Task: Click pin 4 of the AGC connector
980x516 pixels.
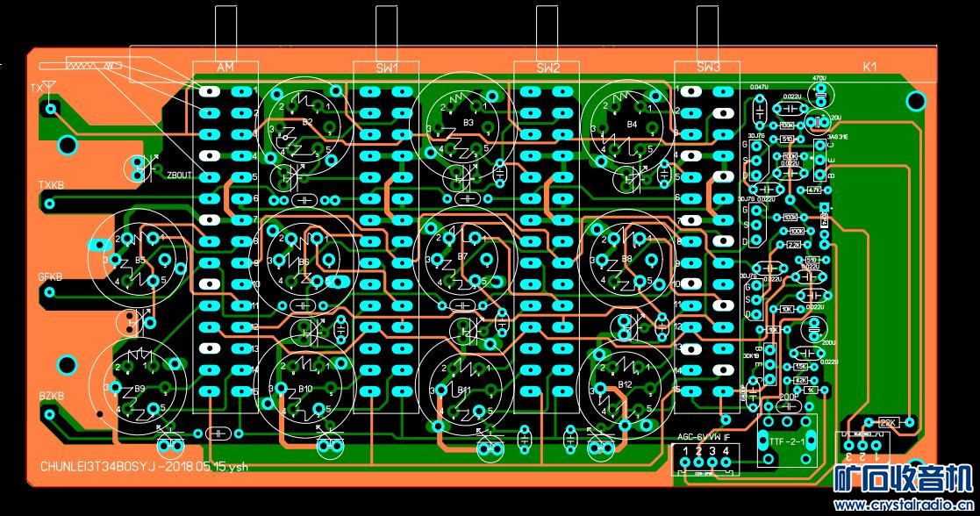Action: tap(726, 462)
